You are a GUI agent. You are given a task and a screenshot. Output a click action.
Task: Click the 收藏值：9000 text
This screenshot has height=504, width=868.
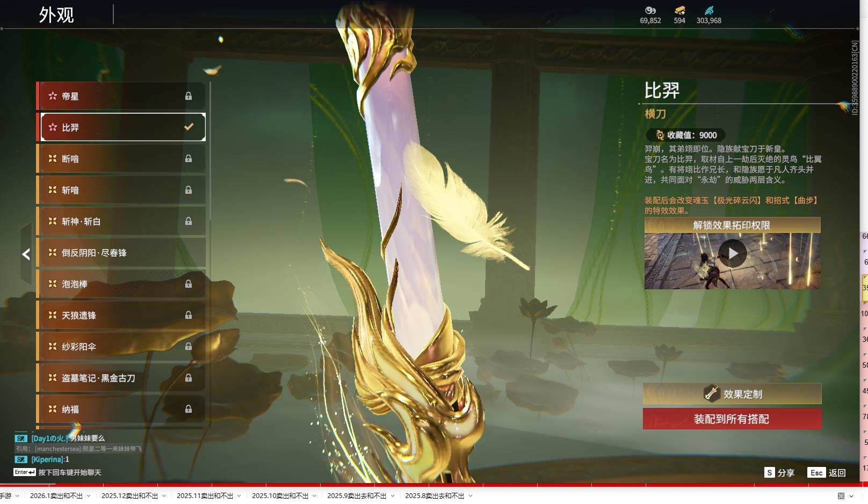(692, 135)
